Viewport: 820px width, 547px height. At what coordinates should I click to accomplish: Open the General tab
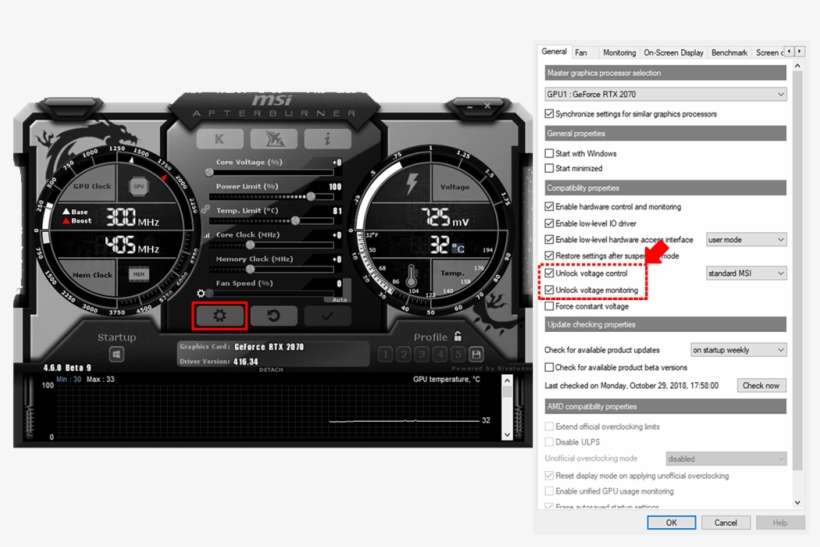pyautogui.click(x=554, y=51)
